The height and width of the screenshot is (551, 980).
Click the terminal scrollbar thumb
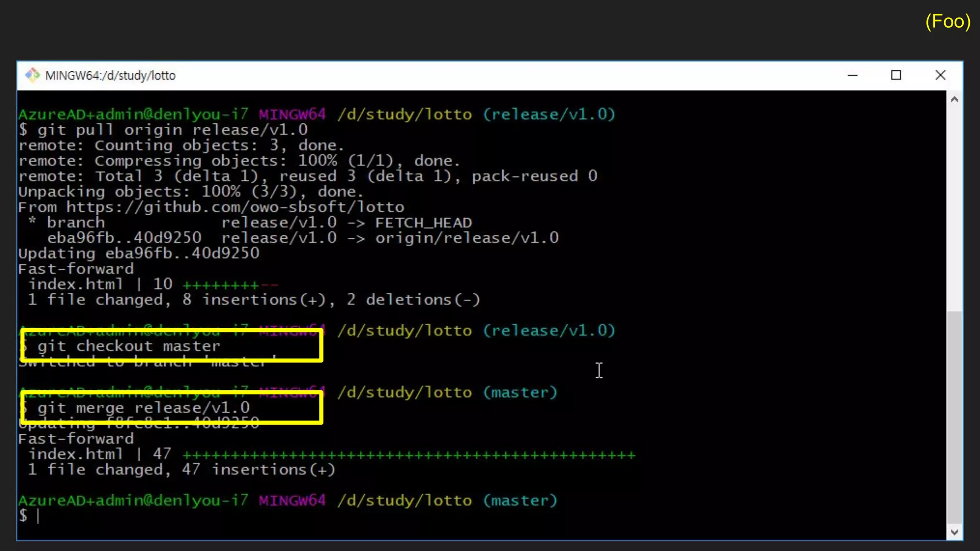tap(954, 416)
